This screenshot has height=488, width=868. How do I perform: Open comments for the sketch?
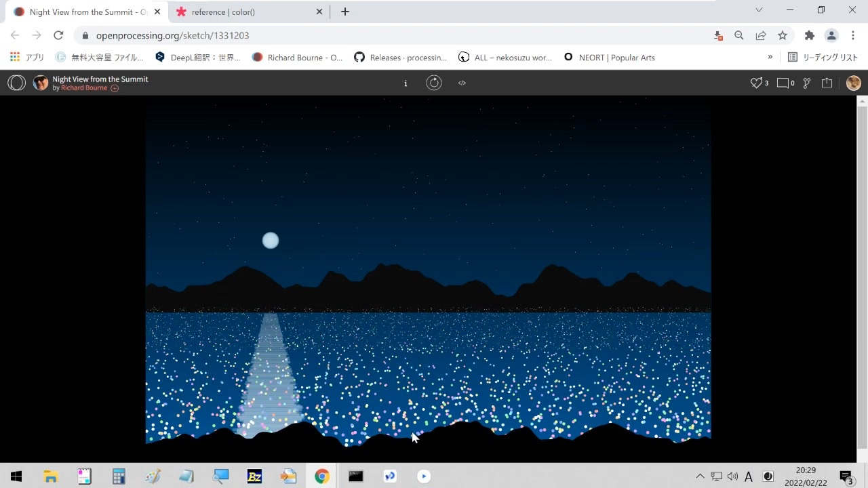click(783, 83)
